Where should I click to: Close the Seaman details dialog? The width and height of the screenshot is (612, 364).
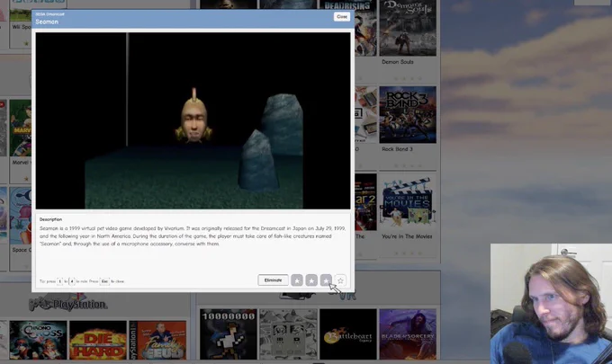click(x=341, y=17)
